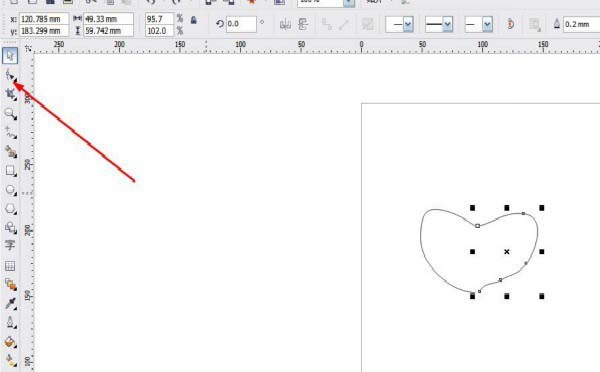Activate the Zoom magnifier tool
The width and height of the screenshot is (600, 372).
(10, 113)
